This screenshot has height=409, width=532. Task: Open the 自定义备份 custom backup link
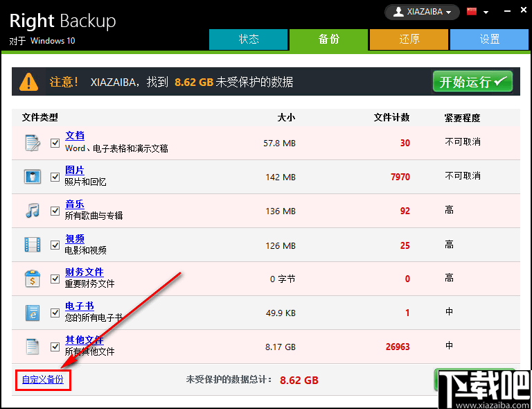pos(43,379)
